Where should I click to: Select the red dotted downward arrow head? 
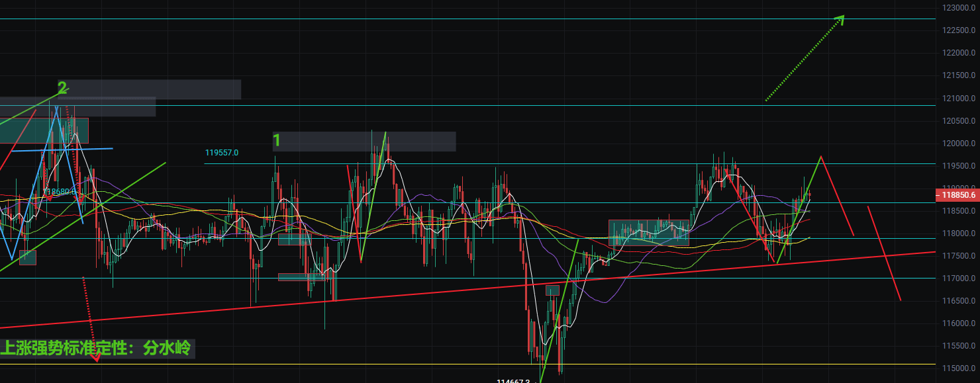point(97,358)
